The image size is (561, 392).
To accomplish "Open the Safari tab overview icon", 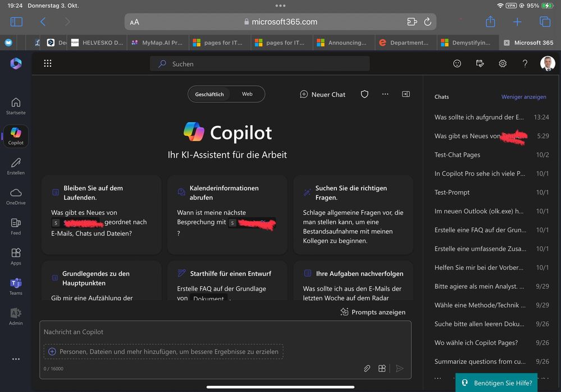I will [545, 22].
